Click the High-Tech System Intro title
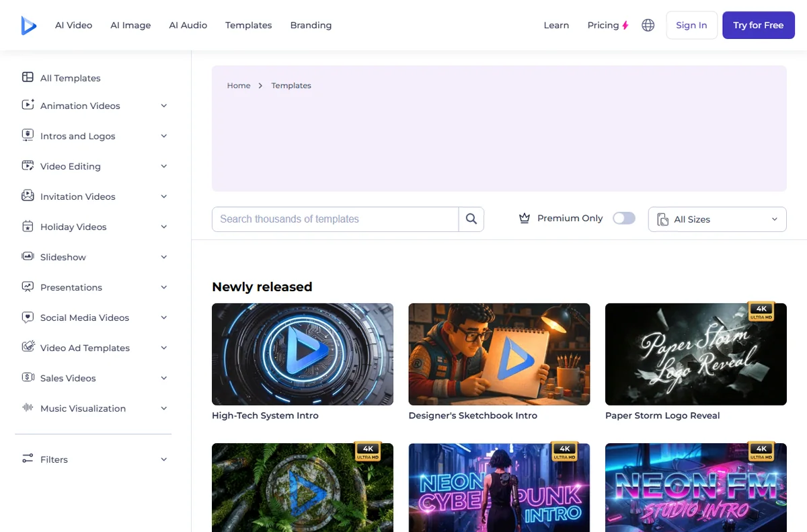 pyautogui.click(x=265, y=416)
